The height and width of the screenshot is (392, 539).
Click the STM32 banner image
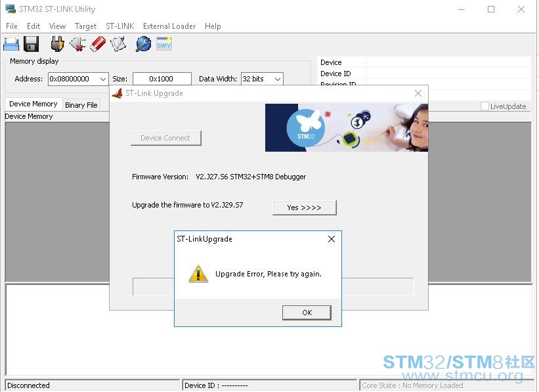tap(347, 127)
